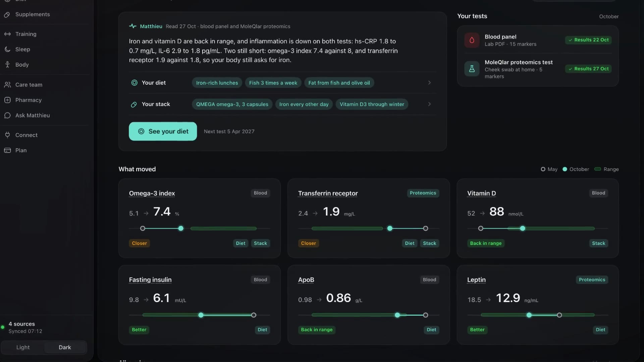Viewport: 644px width, 362px height.
Task: Click the Your diet target icon
Action: pos(134,83)
